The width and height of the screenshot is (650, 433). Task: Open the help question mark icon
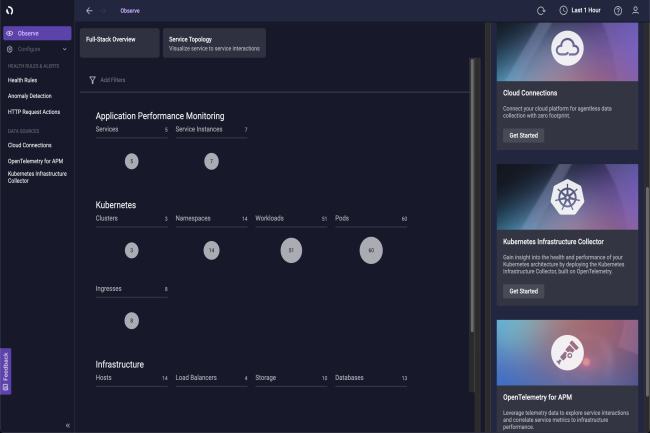pyautogui.click(x=618, y=11)
